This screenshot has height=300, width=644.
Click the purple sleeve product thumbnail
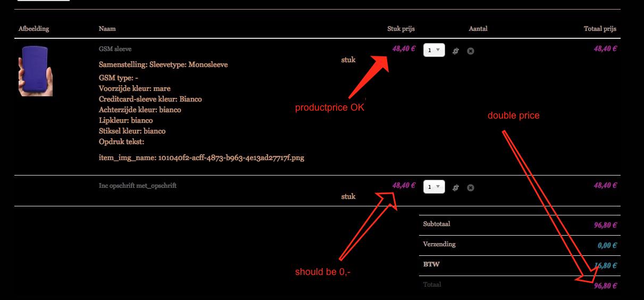point(36,70)
